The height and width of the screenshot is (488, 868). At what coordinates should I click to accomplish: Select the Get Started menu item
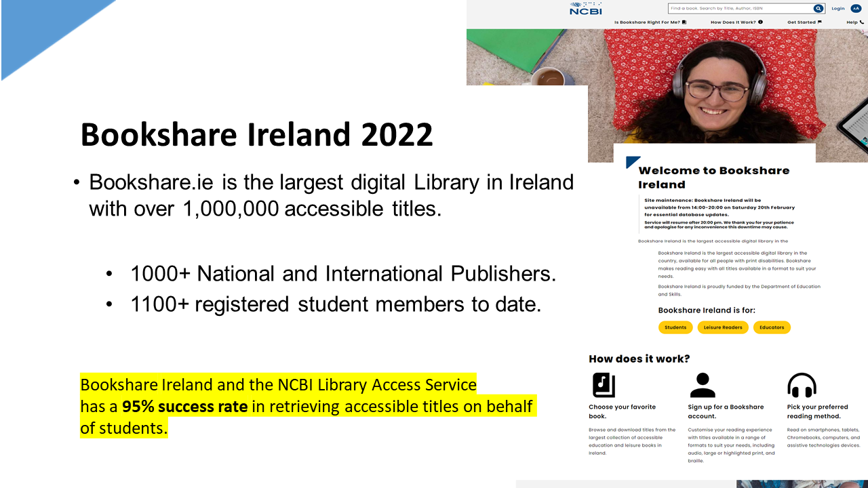(x=802, y=22)
